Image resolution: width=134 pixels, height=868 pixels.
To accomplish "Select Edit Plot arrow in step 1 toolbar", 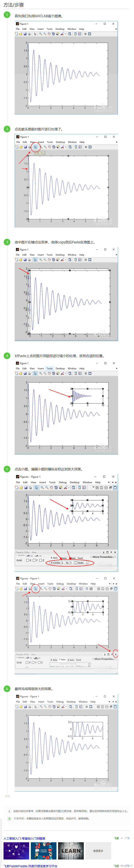I will tap(35, 34).
